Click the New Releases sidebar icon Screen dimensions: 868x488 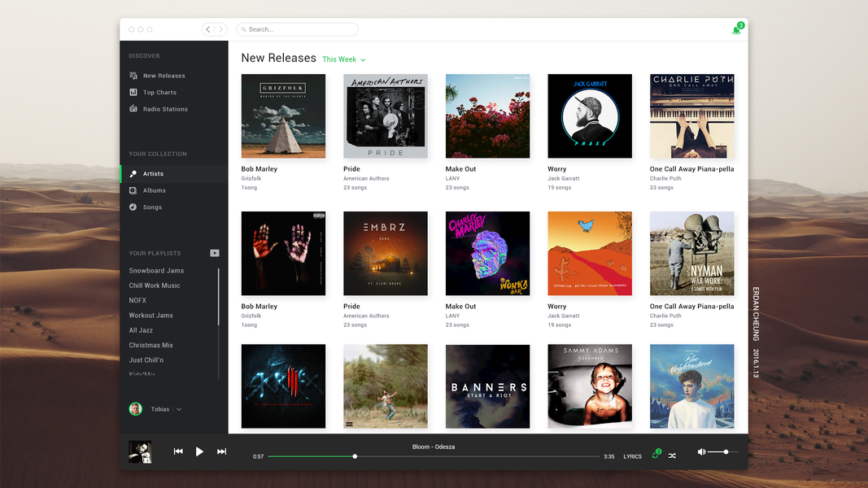(133, 76)
